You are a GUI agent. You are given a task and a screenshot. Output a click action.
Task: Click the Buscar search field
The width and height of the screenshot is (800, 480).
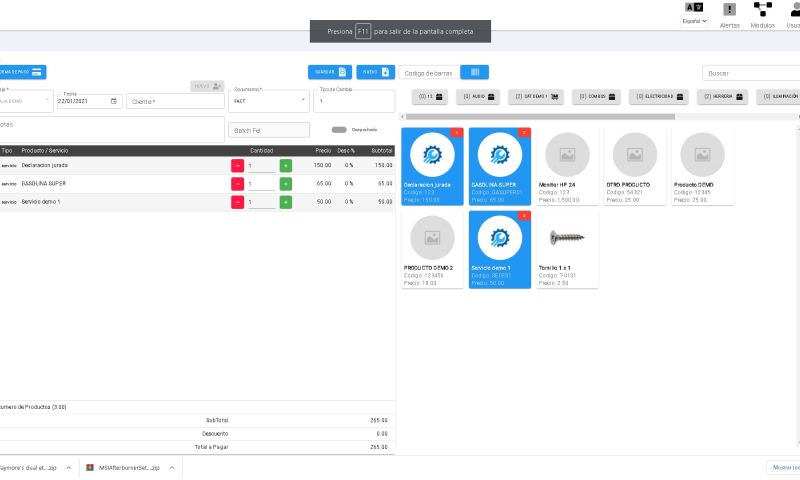click(x=750, y=73)
